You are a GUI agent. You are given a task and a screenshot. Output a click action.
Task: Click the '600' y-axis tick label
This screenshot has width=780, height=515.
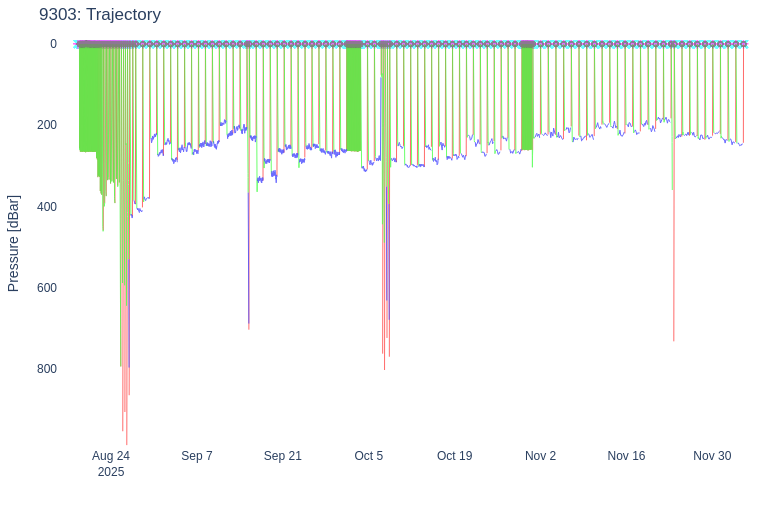tap(46, 288)
